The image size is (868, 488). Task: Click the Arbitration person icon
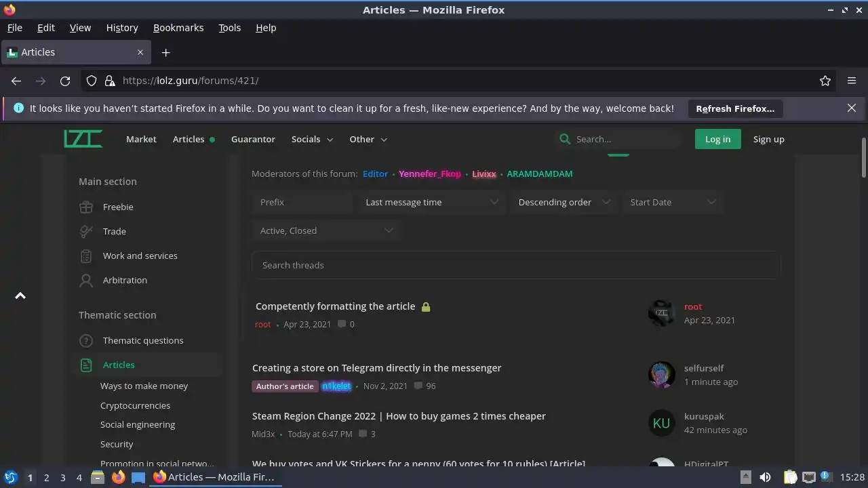[x=86, y=280]
